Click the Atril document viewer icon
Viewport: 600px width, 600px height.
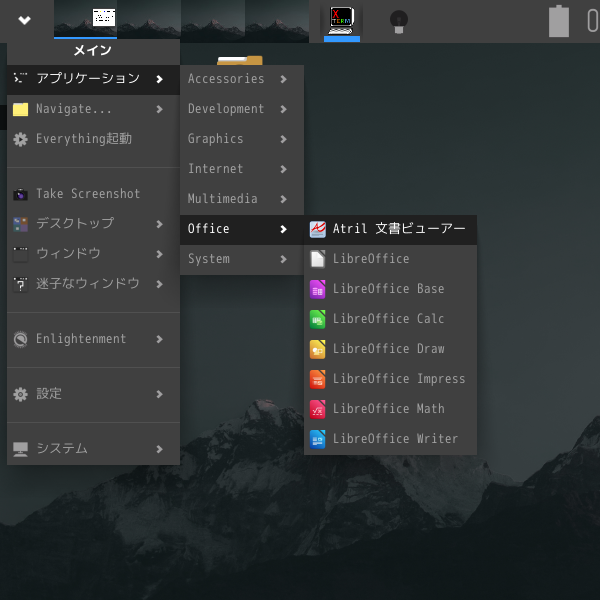[317, 229]
